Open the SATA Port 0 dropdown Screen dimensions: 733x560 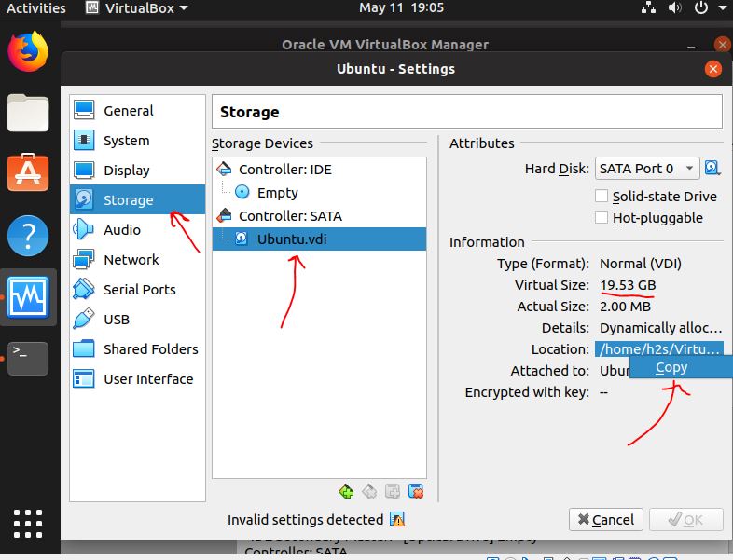[x=647, y=168]
